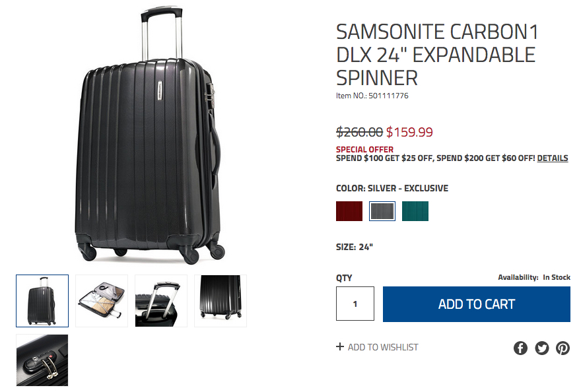This screenshot has width=581, height=392.
Task: Focus the QTY quantity input field
Action: click(355, 304)
